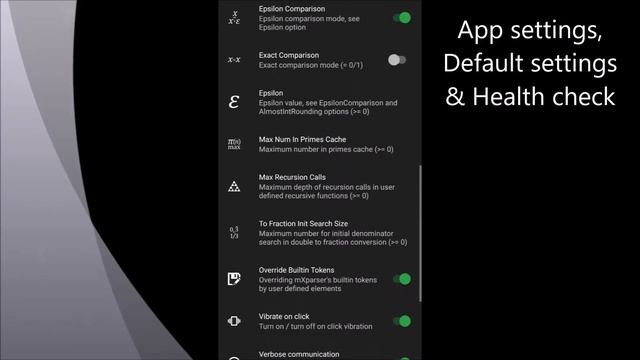Click the Max Num In Primes Cache icon
The image size is (640, 360).
tap(234, 144)
